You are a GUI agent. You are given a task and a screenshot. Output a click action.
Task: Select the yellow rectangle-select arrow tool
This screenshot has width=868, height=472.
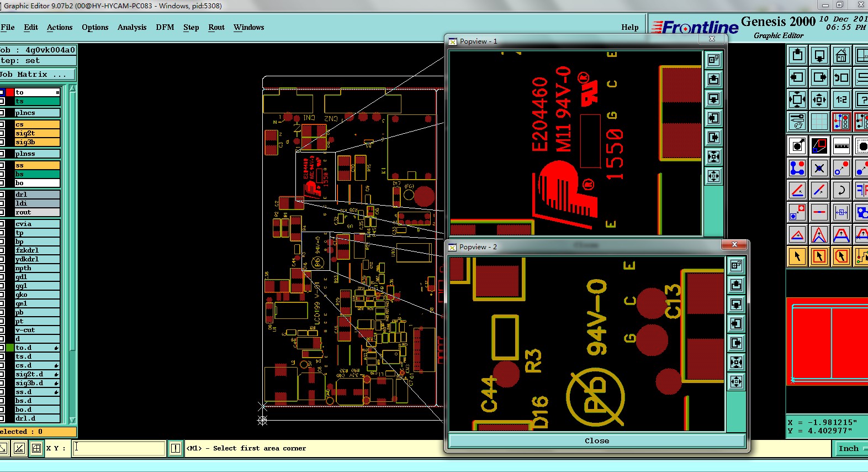(819, 256)
